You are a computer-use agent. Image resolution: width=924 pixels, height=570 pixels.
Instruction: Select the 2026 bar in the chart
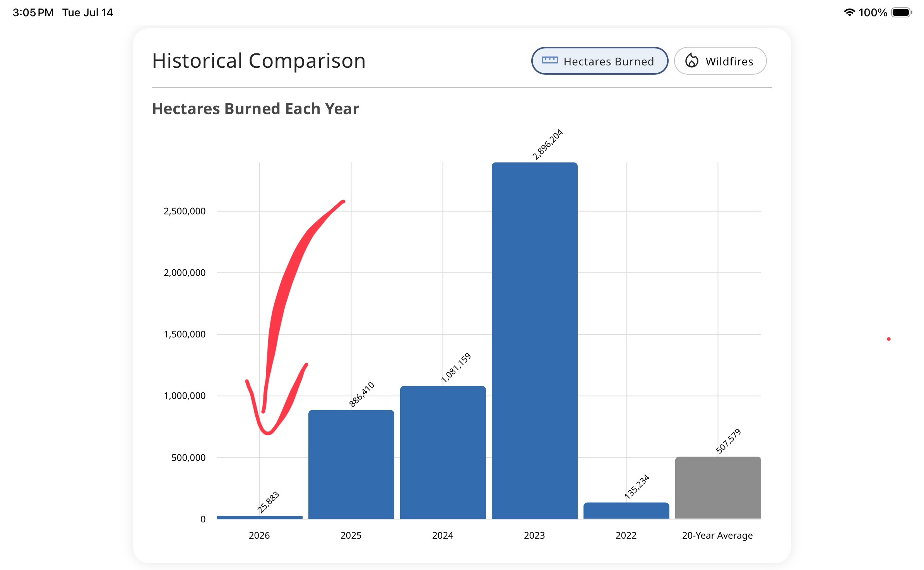point(260,517)
